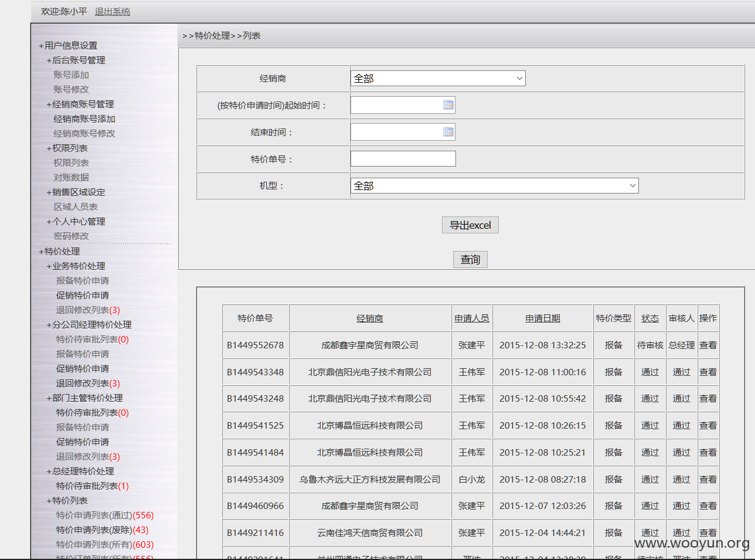Open the 经销商 dropdown
This screenshot has width=755, height=560.
click(438, 79)
